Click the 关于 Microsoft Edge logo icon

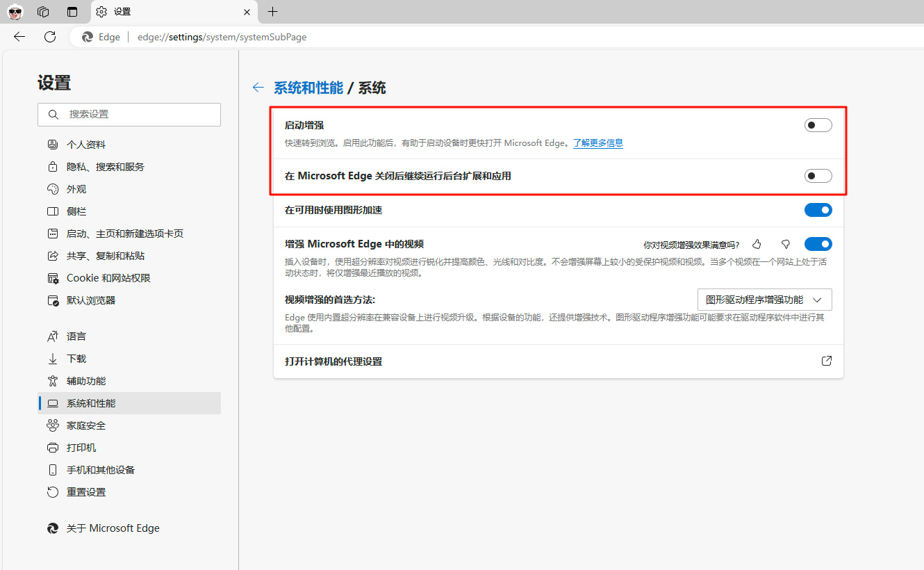click(53, 528)
